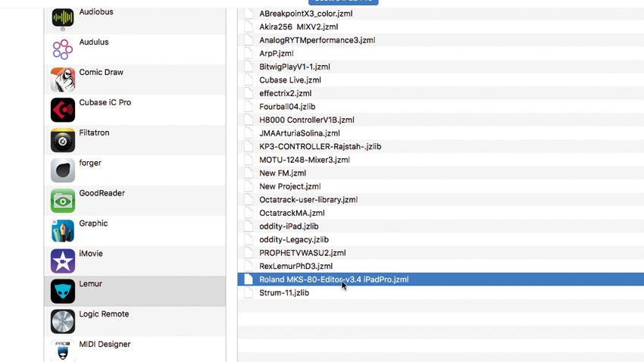Select the Cubase iC Pro app icon

click(x=62, y=110)
